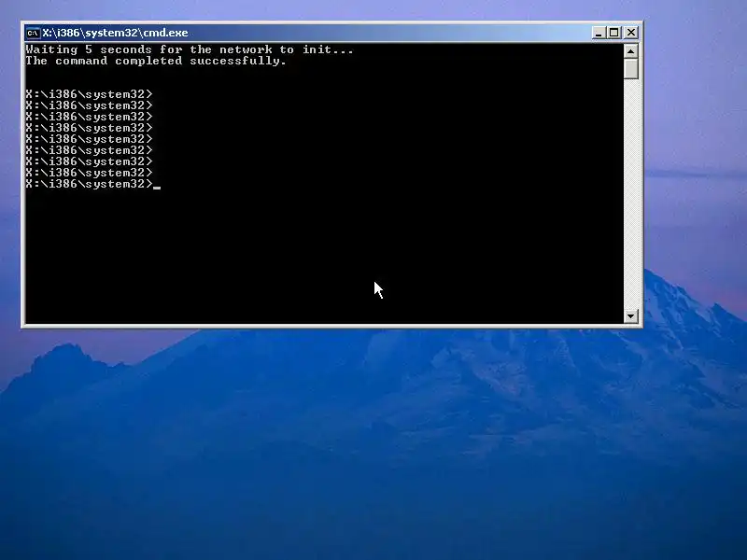Viewport: 747px width, 560px height.
Task: Close the cmd.exe window
Action: coord(631,33)
